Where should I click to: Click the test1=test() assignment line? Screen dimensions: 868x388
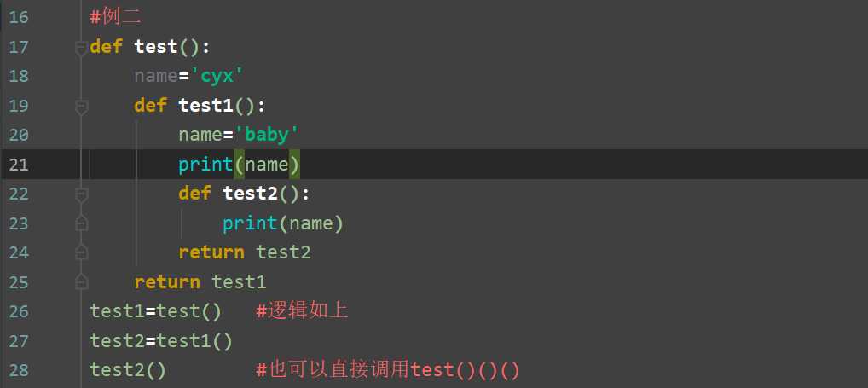point(155,311)
